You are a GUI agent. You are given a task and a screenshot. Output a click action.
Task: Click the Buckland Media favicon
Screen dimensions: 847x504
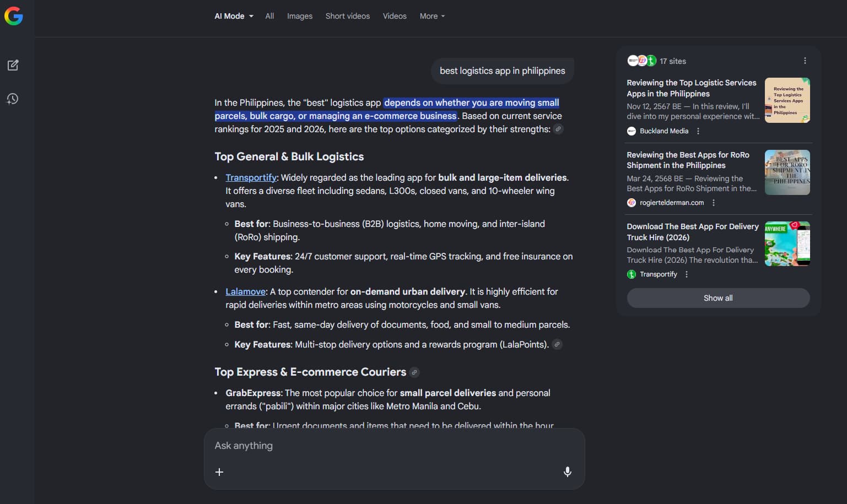pyautogui.click(x=632, y=131)
